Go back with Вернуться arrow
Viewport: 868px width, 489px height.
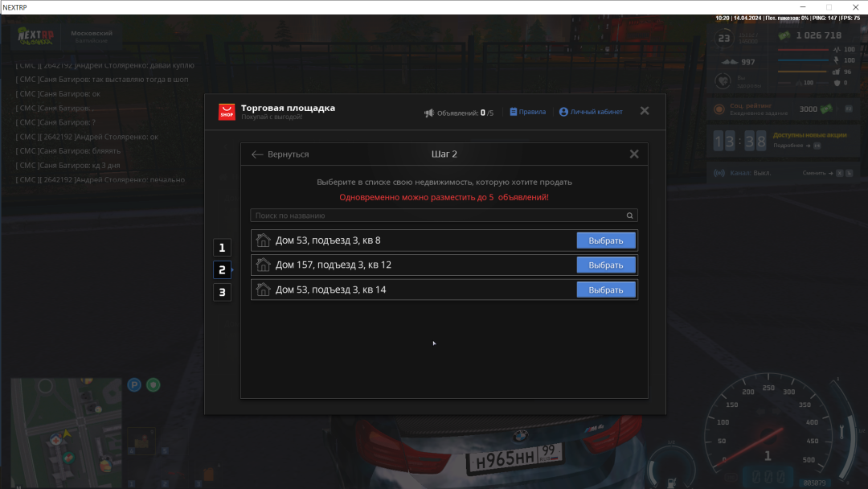[x=280, y=154]
